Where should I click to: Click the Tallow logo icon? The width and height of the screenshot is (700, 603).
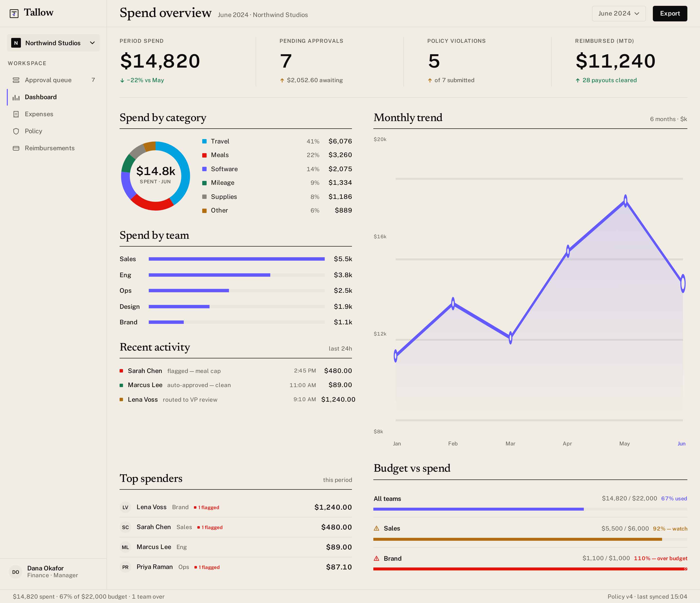pos(14,14)
